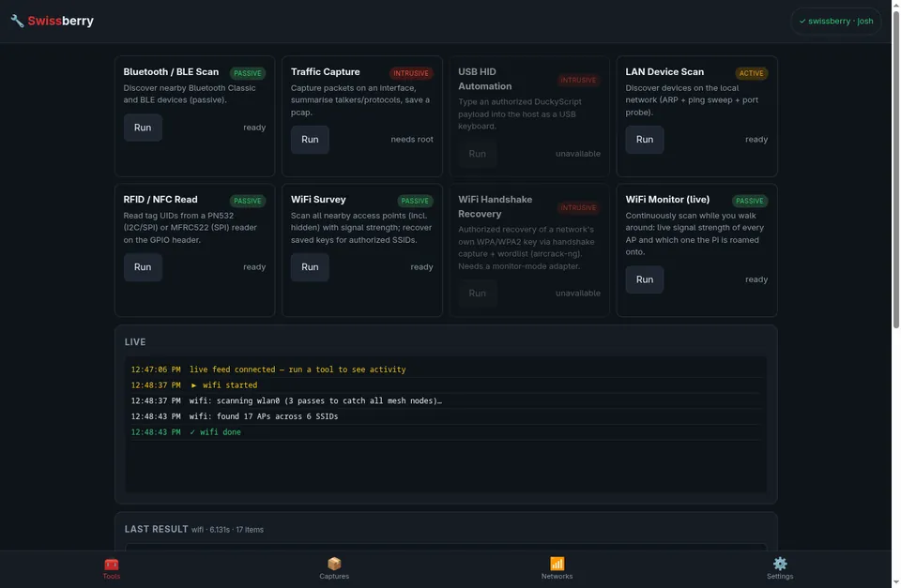
Task: Click 'unavailable' status on USB HID Automation
Action: [577, 154]
